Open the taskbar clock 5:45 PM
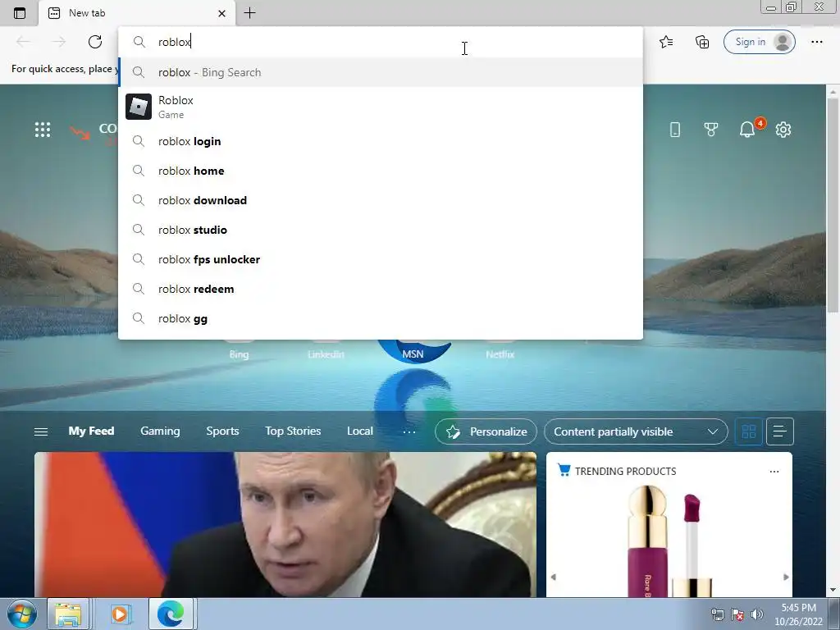Viewport: 840px width, 630px height. tap(798, 614)
